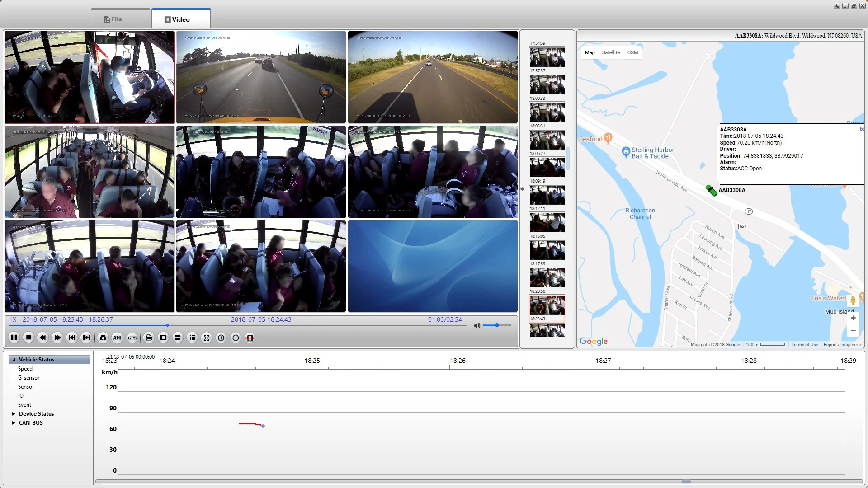Image resolution: width=868 pixels, height=488 pixels.
Task: Switch to nine-window grid layout
Action: [192, 338]
